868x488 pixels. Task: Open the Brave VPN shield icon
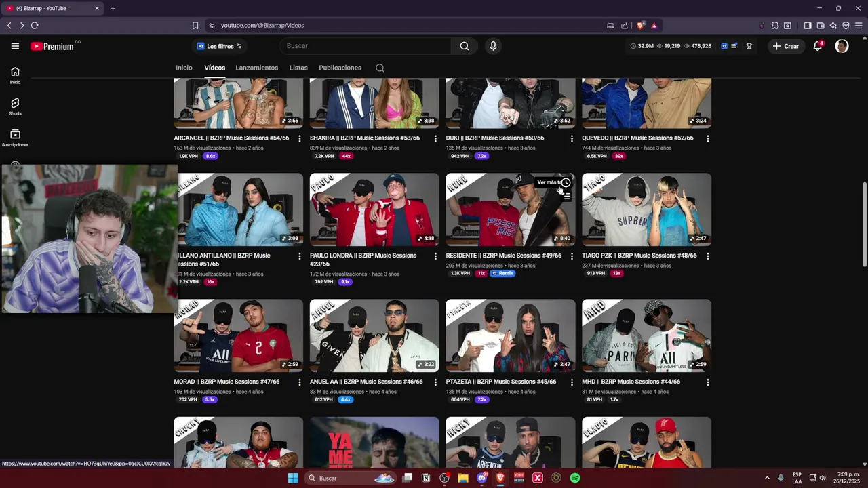(846, 26)
